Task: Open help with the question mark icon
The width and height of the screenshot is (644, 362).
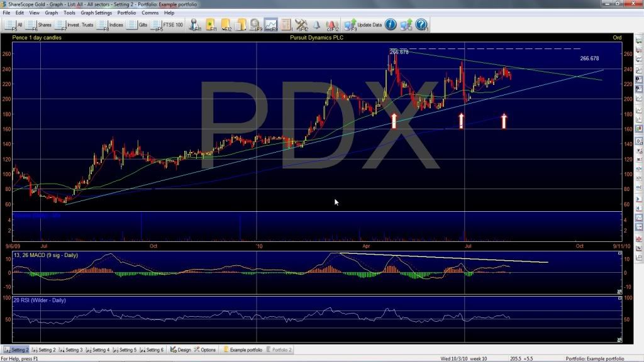Action: coord(421,25)
